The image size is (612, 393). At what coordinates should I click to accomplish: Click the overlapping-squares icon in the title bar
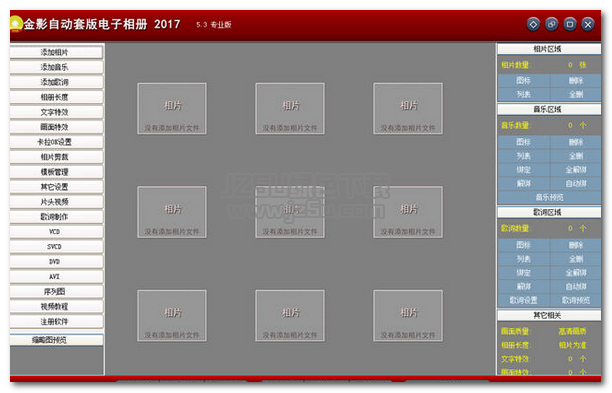pyautogui.click(x=552, y=24)
